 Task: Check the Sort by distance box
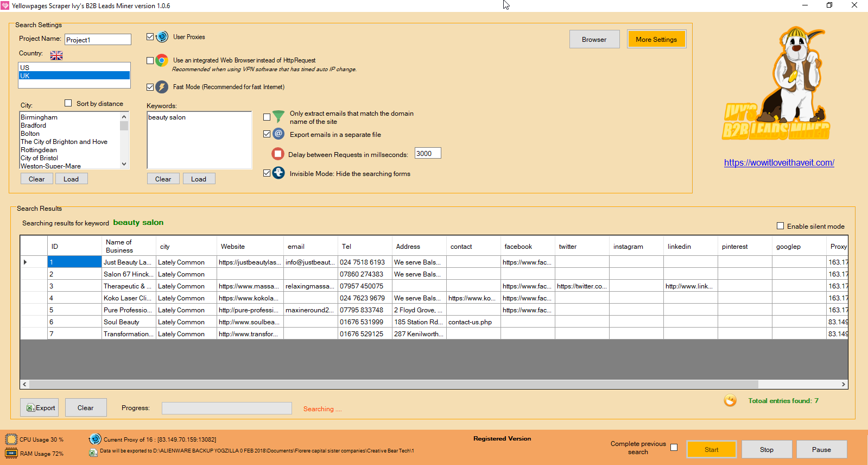click(x=68, y=103)
